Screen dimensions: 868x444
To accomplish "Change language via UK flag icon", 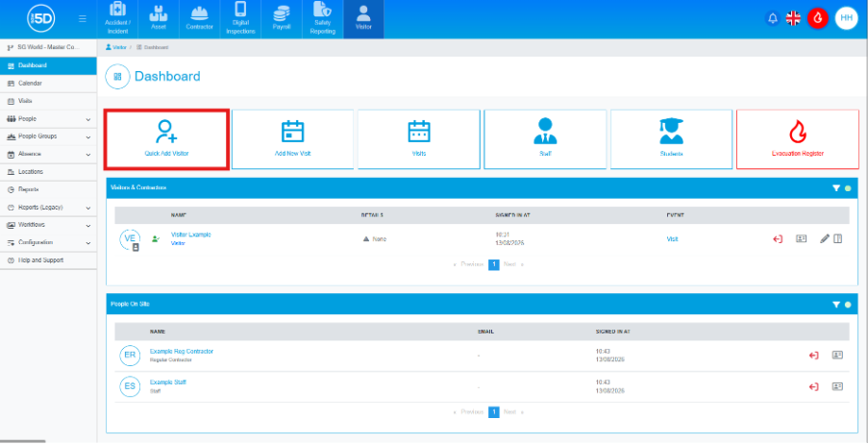I will [x=793, y=18].
